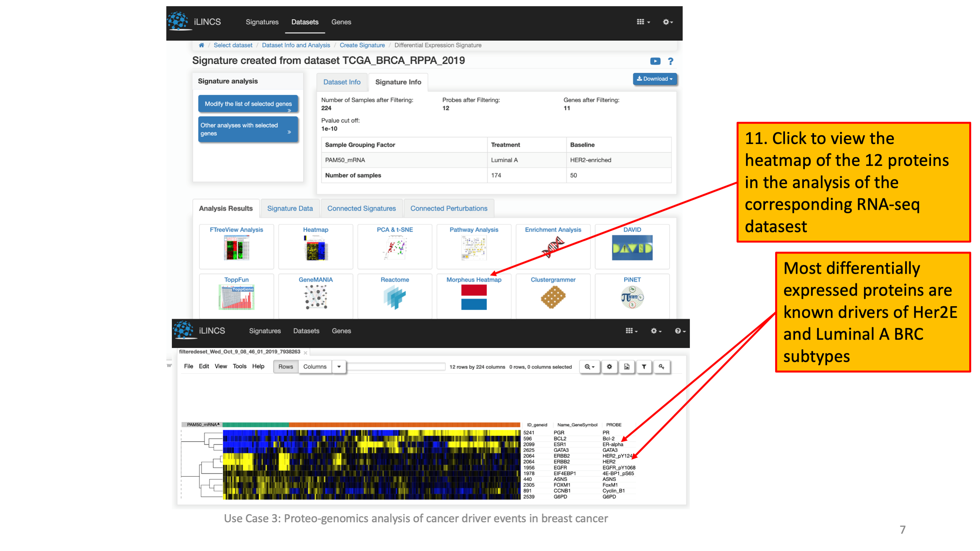Open the Tools menu in Morpheus
The image size is (980, 551).
[x=239, y=366]
